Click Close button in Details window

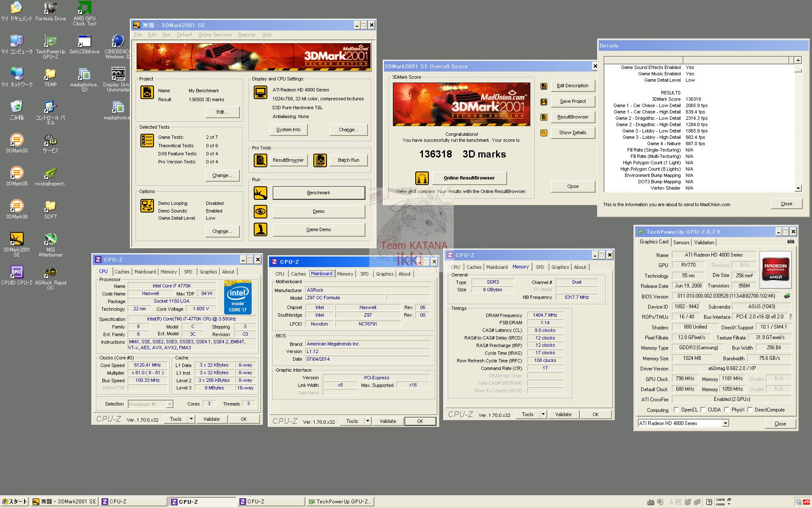[x=786, y=204]
